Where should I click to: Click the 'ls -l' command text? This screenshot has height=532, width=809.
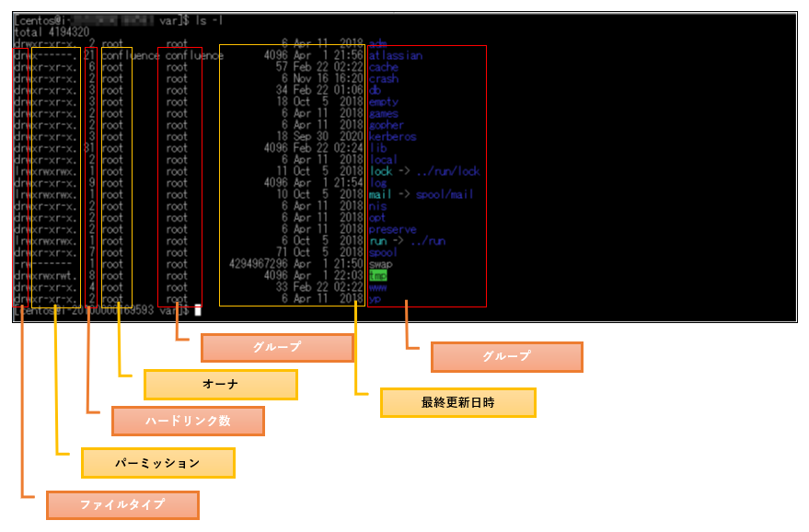point(209,20)
